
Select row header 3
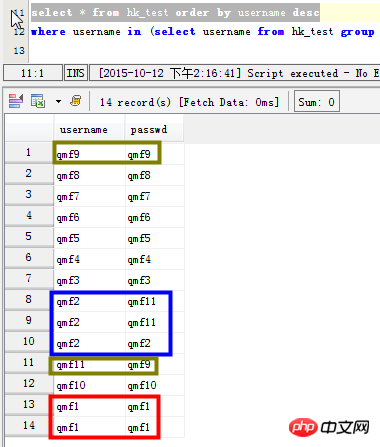[29, 195]
